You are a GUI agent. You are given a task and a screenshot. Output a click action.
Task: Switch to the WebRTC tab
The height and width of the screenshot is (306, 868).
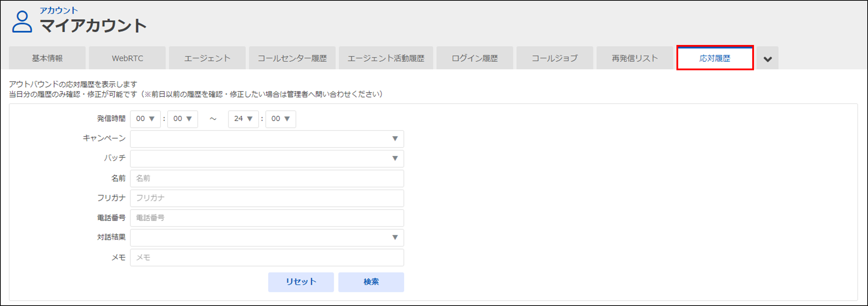tap(127, 58)
